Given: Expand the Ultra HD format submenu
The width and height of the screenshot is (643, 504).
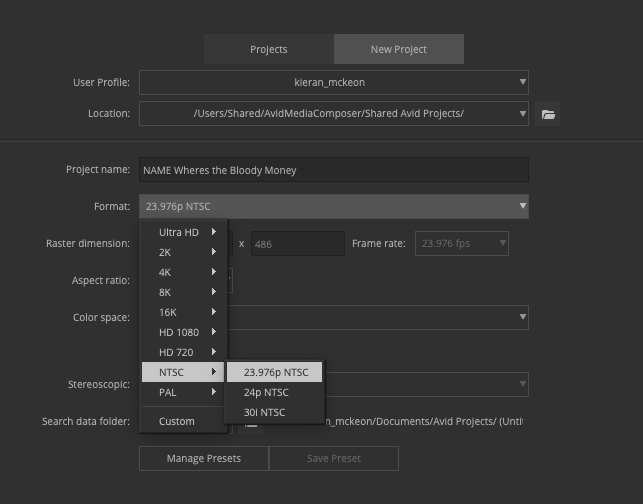Looking at the screenshot, I should (x=183, y=232).
